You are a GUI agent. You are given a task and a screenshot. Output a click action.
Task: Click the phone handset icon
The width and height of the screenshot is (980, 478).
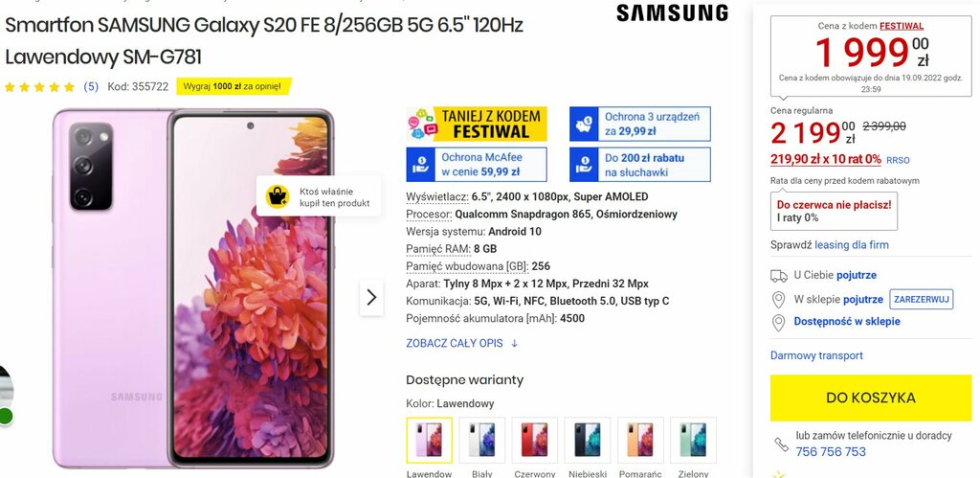[781, 444]
